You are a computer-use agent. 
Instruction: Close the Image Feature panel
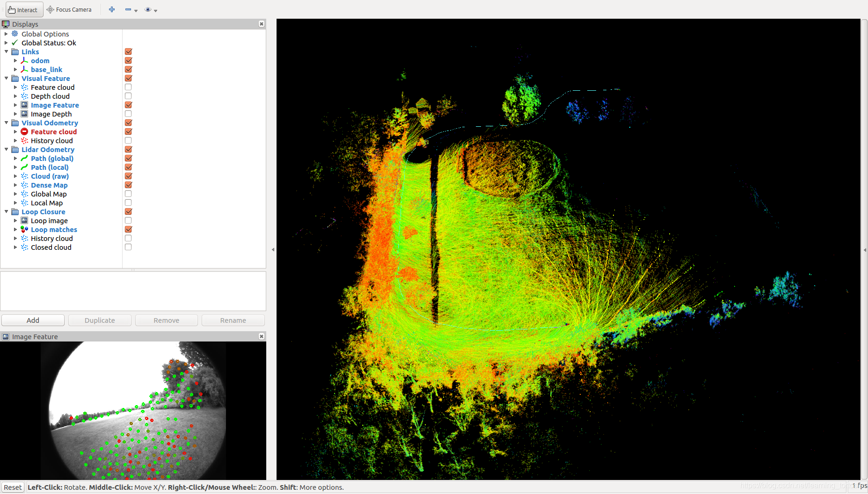(262, 336)
